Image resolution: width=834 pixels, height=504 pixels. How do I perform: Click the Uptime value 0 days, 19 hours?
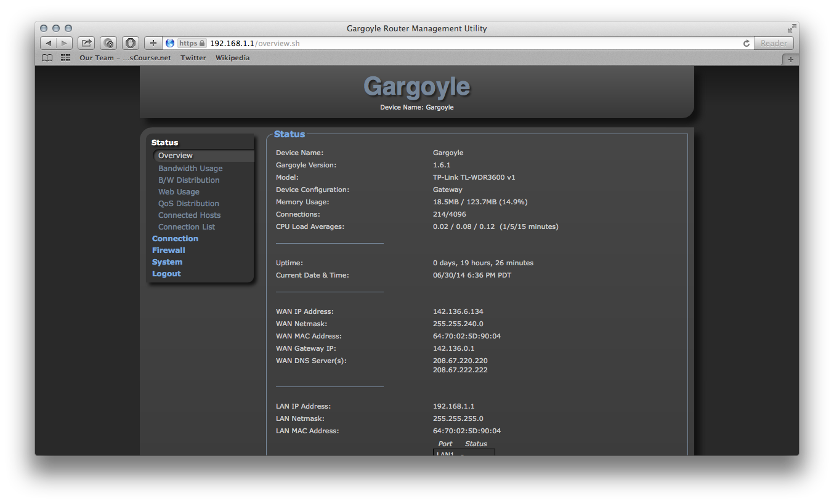pyautogui.click(x=484, y=263)
